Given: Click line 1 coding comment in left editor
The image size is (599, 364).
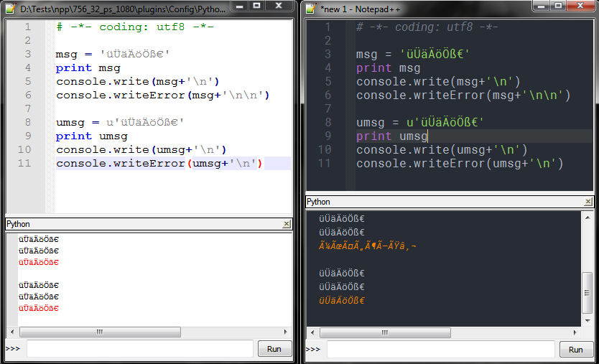Looking at the screenshot, I should 135,27.
